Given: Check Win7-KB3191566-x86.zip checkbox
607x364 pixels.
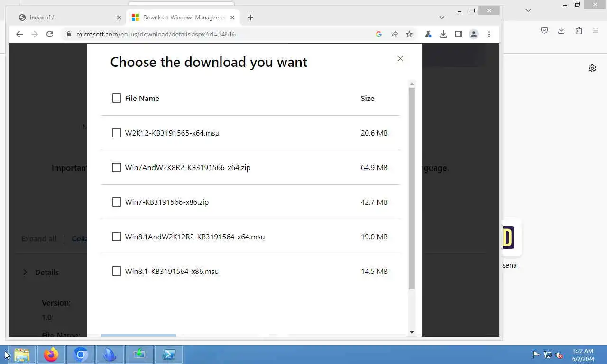Looking at the screenshot, I should click(x=117, y=202).
